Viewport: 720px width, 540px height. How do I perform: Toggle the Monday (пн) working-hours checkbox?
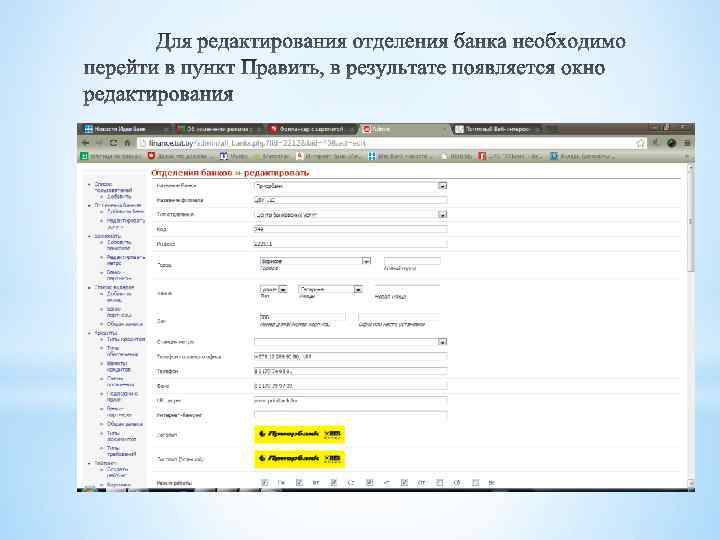pos(264,483)
